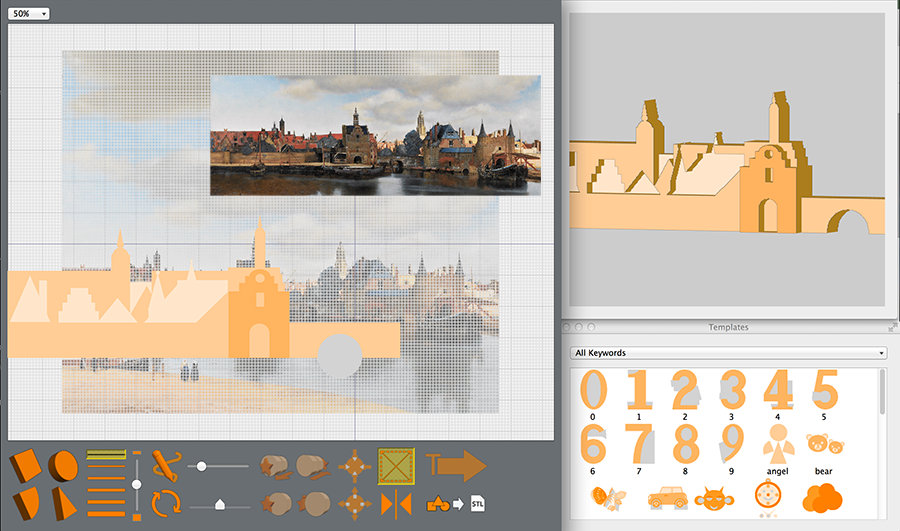Toggle the highlighted crossed-square frame icon
The height and width of the screenshot is (531, 900).
396,466
